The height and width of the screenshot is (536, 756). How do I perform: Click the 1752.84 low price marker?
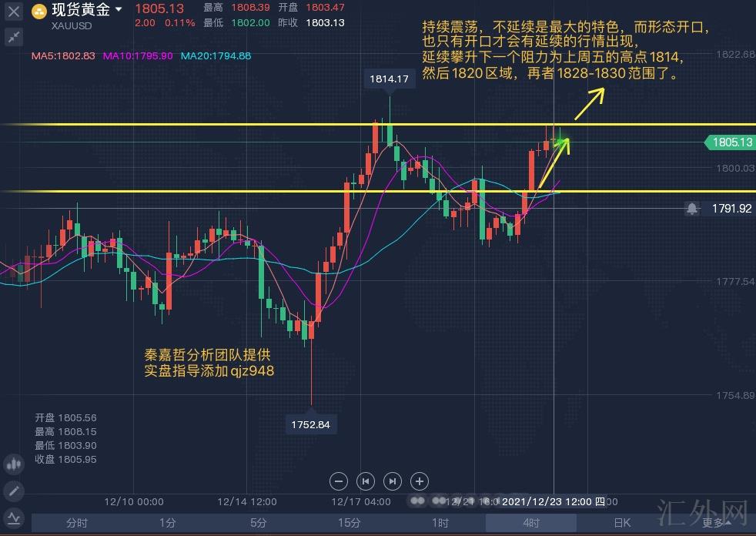[x=310, y=425]
